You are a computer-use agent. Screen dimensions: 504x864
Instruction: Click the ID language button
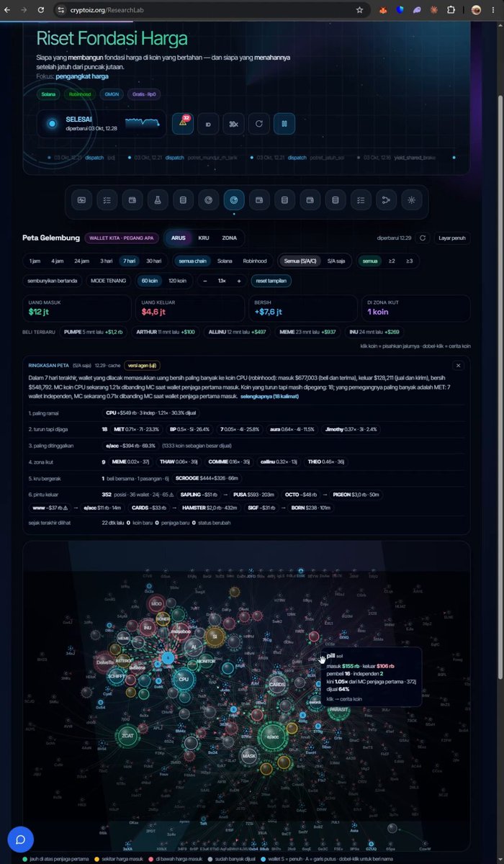click(208, 124)
